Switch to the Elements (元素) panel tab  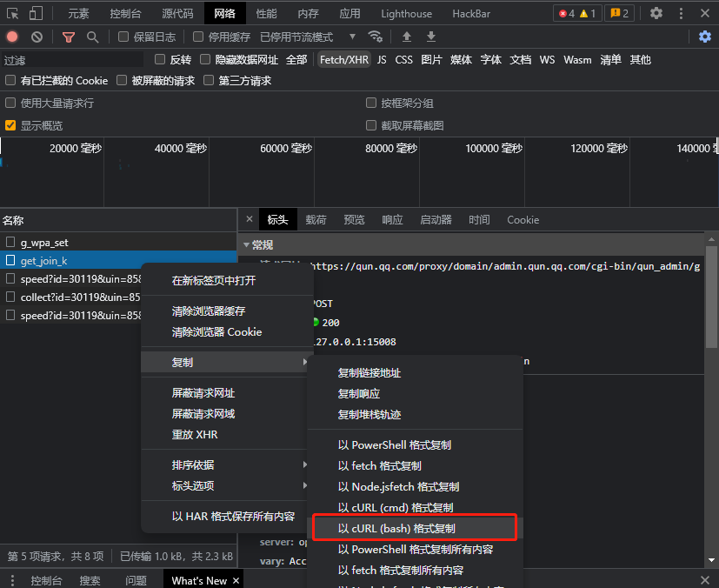(78, 14)
